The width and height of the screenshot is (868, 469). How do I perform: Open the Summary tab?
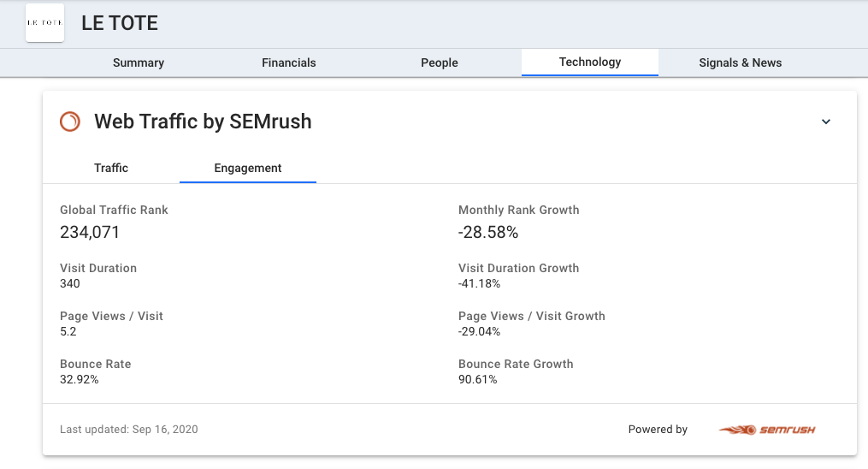click(x=139, y=62)
